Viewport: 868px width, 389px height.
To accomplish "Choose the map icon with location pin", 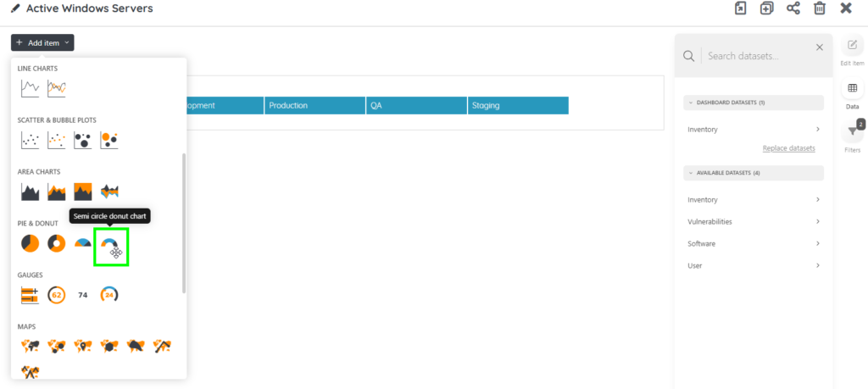I will point(83,347).
